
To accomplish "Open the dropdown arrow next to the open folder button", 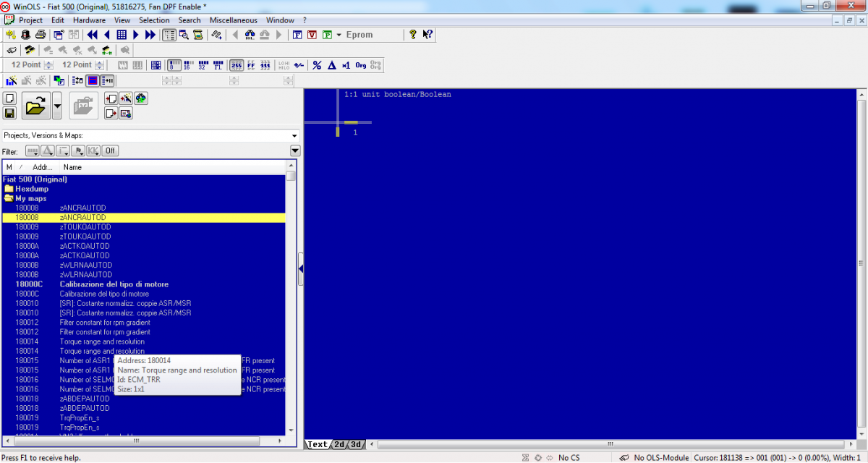I will click(x=57, y=106).
